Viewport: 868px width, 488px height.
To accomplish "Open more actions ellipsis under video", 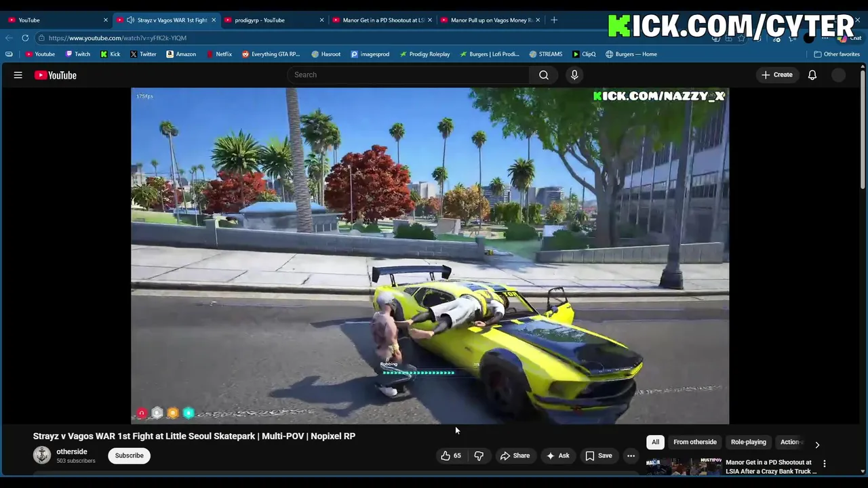I will coord(631,455).
